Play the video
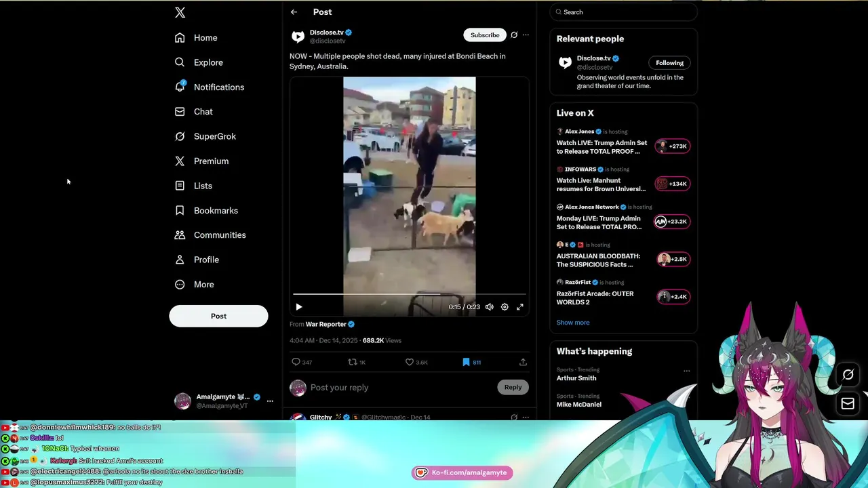This screenshot has height=488, width=868. [x=298, y=307]
